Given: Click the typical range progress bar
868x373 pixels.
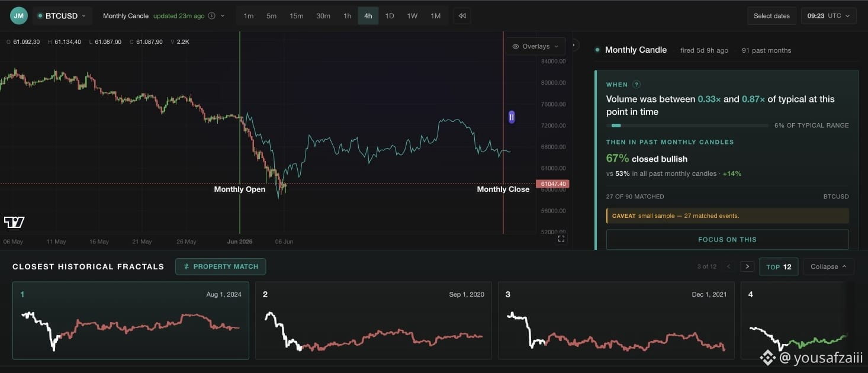Looking at the screenshot, I should pyautogui.click(x=687, y=126).
